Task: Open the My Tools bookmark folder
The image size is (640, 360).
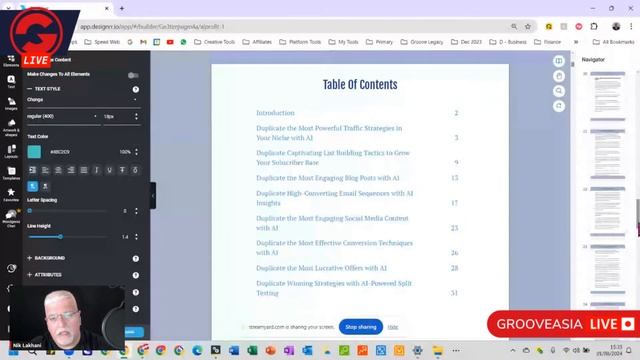Action: coord(344,42)
